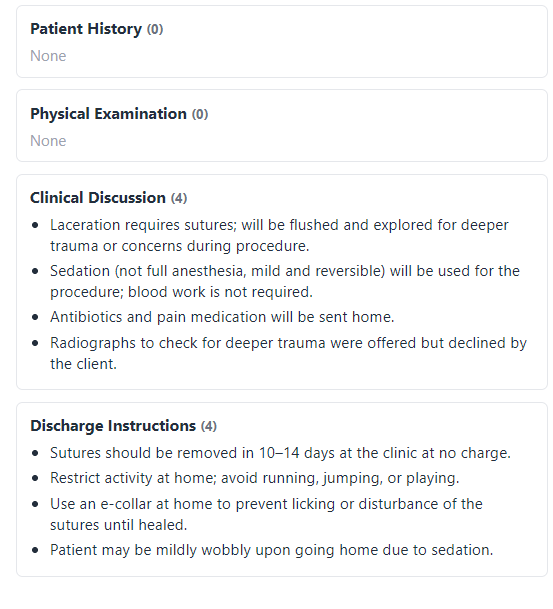Click the e-collar instruction item
Viewport: 553px width, 609px height.
point(266,514)
